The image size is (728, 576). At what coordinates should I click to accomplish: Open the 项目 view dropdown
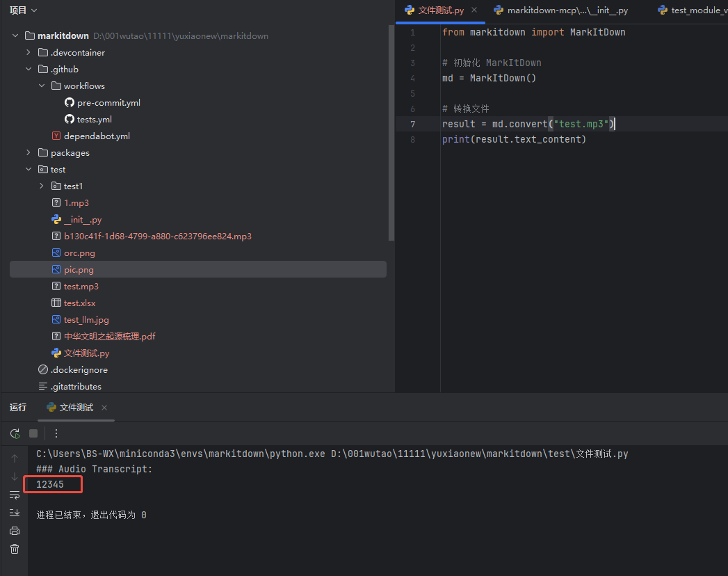point(23,10)
